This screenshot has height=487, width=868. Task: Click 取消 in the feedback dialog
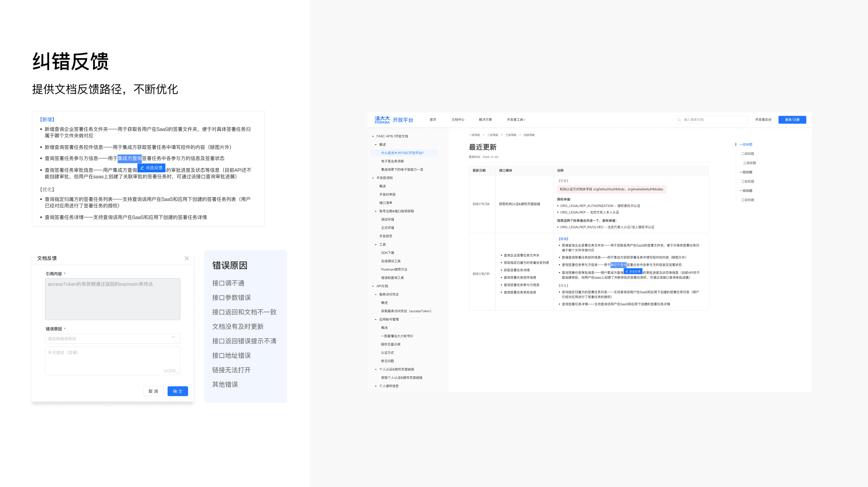[x=153, y=391]
